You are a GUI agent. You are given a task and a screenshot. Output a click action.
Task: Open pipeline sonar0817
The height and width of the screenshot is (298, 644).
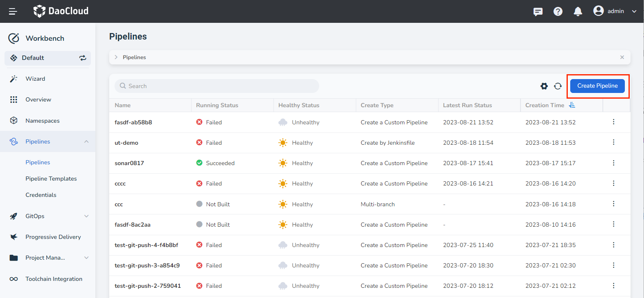pyautogui.click(x=129, y=163)
